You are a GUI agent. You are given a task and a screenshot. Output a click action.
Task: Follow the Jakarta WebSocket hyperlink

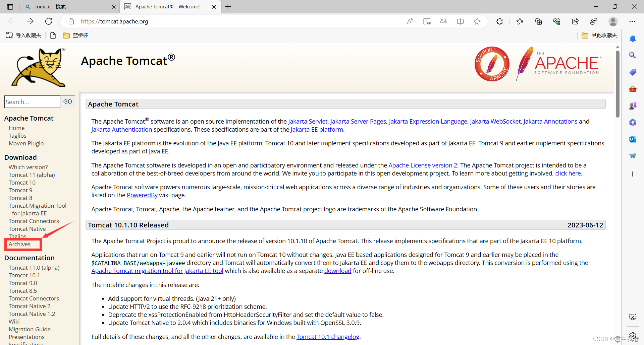point(495,122)
